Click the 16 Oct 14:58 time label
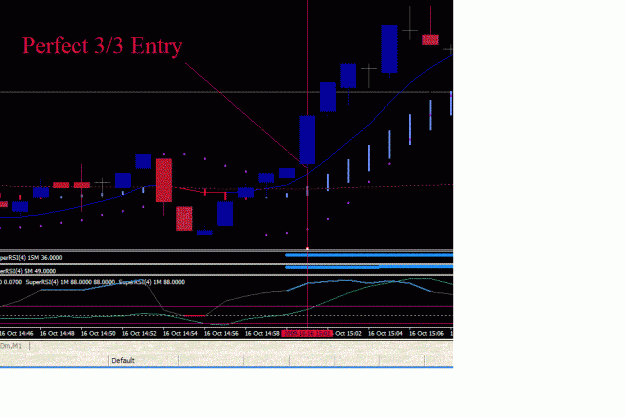The height and width of the screenshot is (417, 625). pyautogui.click(x=262, y=333)
